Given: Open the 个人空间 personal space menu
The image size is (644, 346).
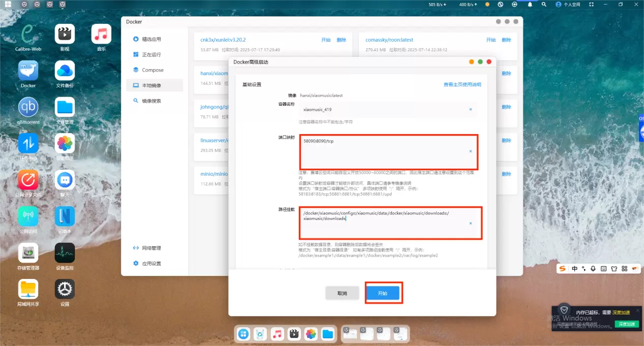Looking at the screenshot, I should click(x=567, y=4).
